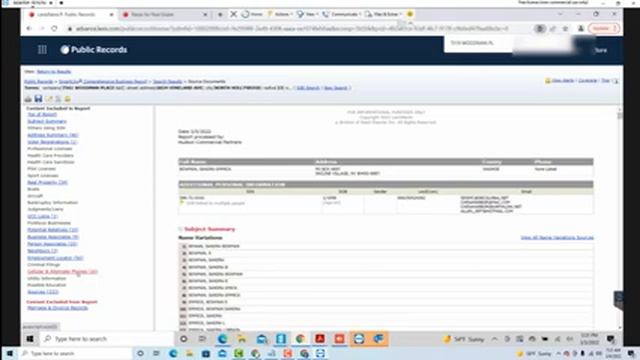Click the View Alerts link at top right
This screenshot has width=640, height=360.
tap(563, 81)
